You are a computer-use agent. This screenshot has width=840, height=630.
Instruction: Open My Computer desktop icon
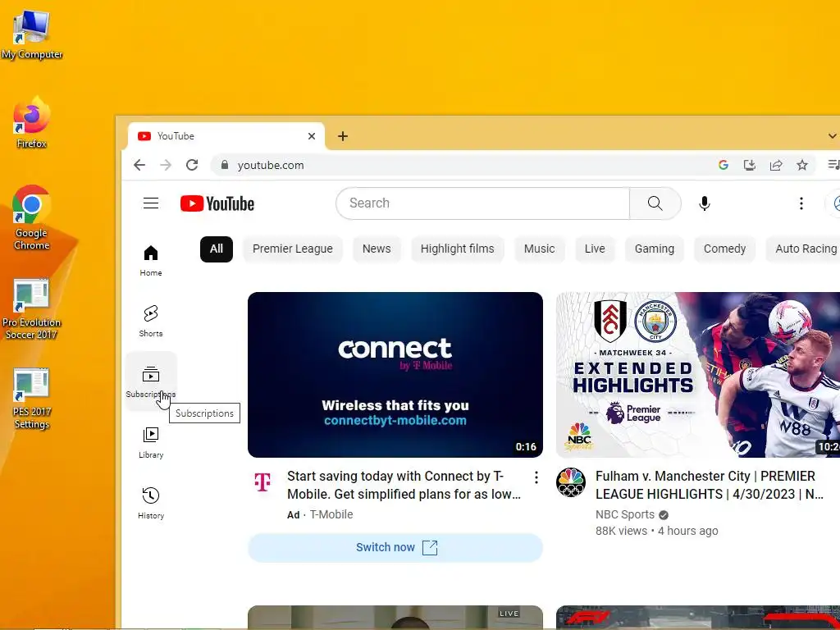pyautogui.click(x=32, y=34)
